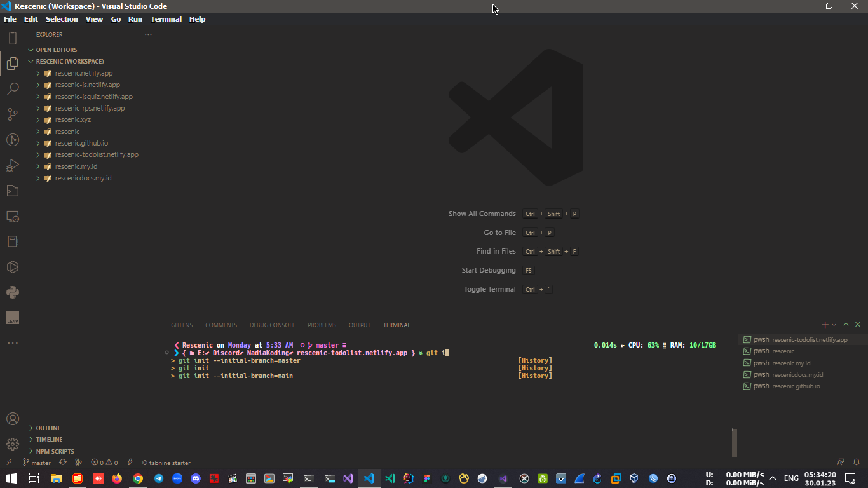Switch to the DEBUG CONSOLE tab
The image size is (868, 488).
coord(272,325)
